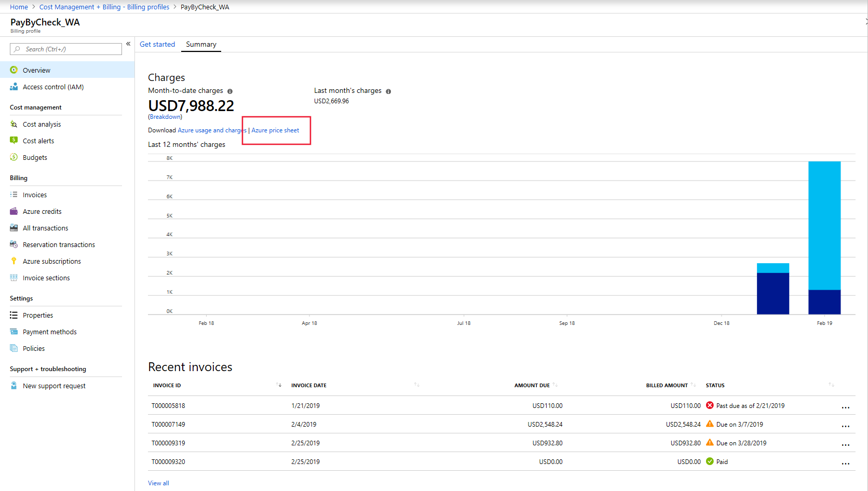Download Azure usage and charges
The width and height of the screenshot is (868, 491).
click(x=212, y=130)
